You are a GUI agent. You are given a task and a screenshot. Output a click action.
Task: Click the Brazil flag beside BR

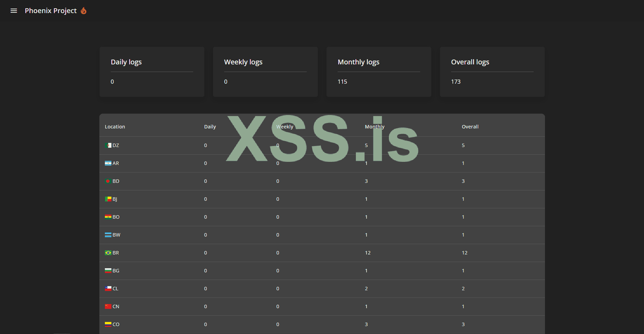[x=108, y=253]
